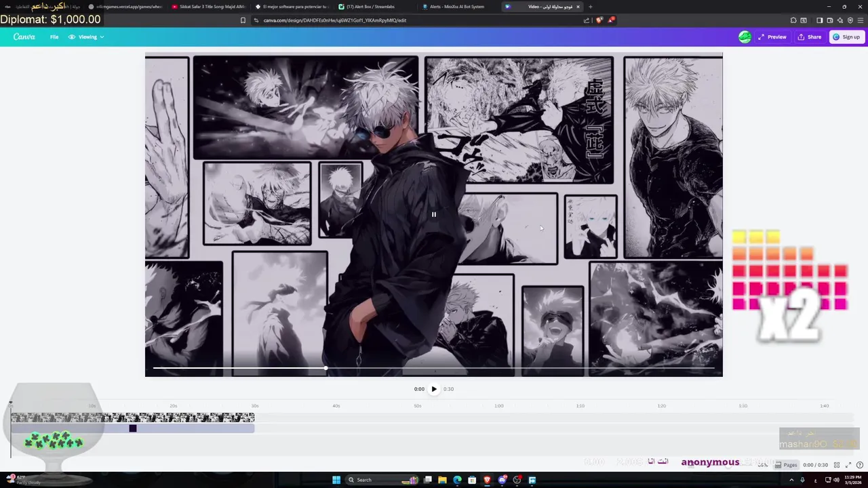
Task: Toggle the browser sidebar panel icon
Action: tap(819, 20)
